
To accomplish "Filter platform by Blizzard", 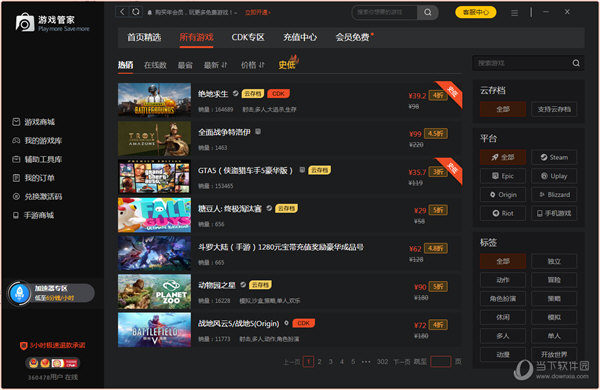I will 554,195.
